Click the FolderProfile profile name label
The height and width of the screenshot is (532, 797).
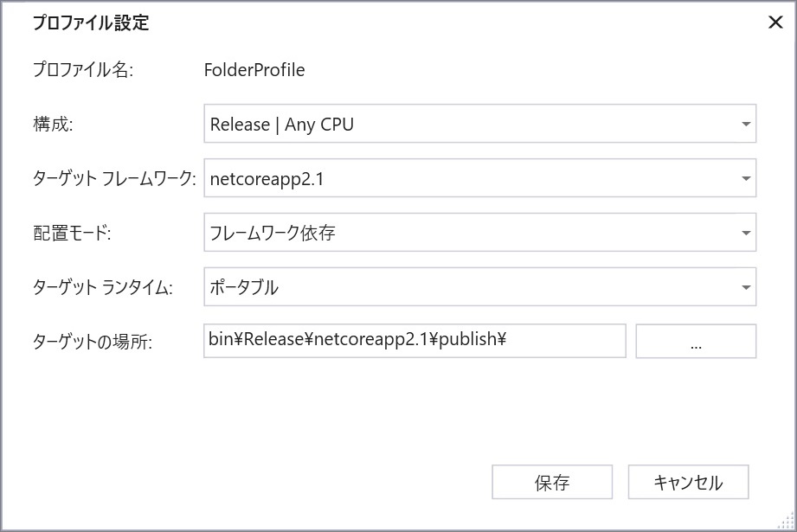coord(254,70)
